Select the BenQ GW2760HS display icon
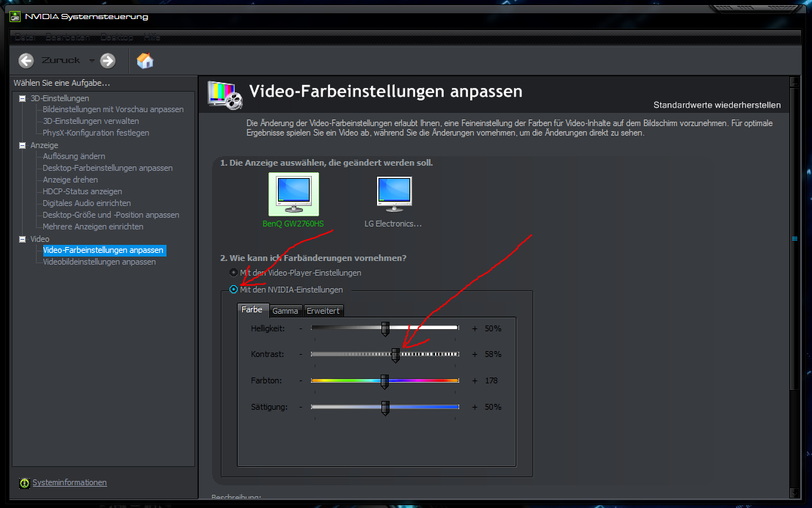The height and width of the screenshot is (508, 812). pyautogui.click(x=293, y=194)
